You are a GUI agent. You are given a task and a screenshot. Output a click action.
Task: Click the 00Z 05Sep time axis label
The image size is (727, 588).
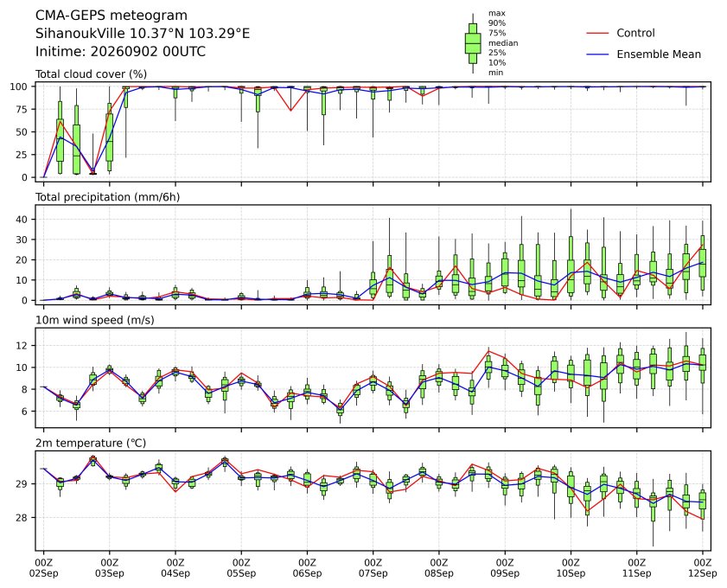241,567
